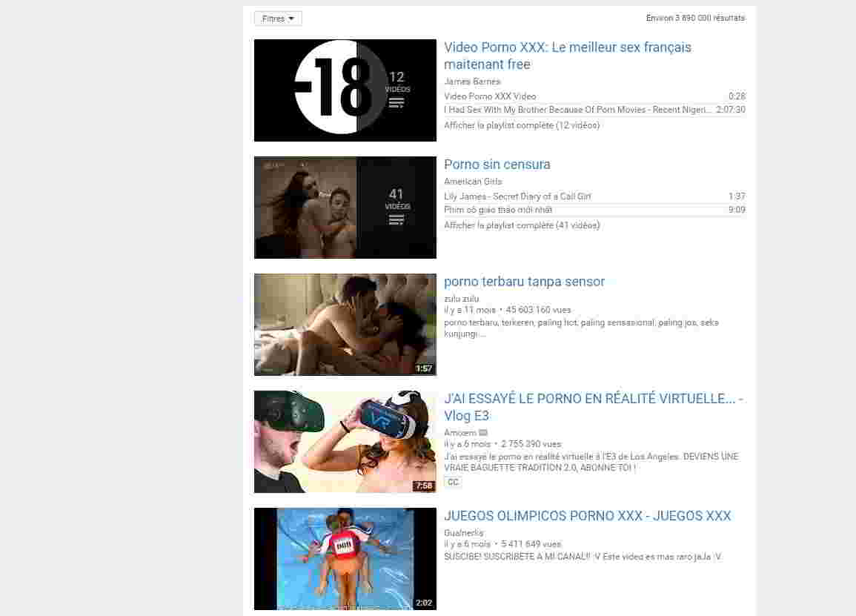Click the verified badge next to Amixem
Image resolution: width=856 pixels, height=616 pixels.
(483, 433)
